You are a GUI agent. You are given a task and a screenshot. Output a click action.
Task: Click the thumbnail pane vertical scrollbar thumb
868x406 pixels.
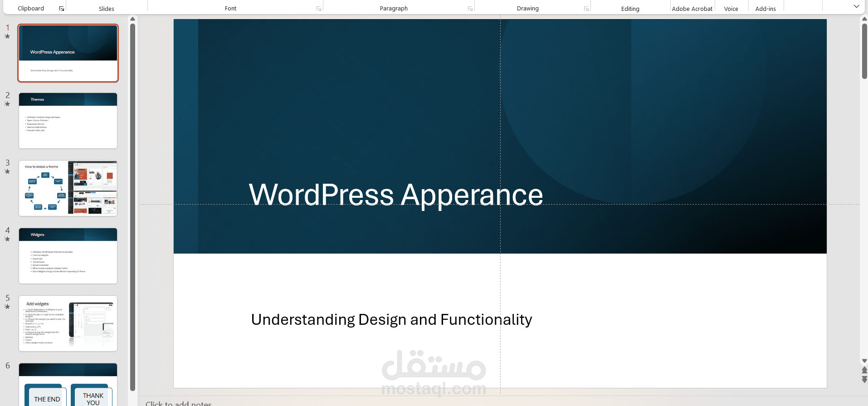132,207
